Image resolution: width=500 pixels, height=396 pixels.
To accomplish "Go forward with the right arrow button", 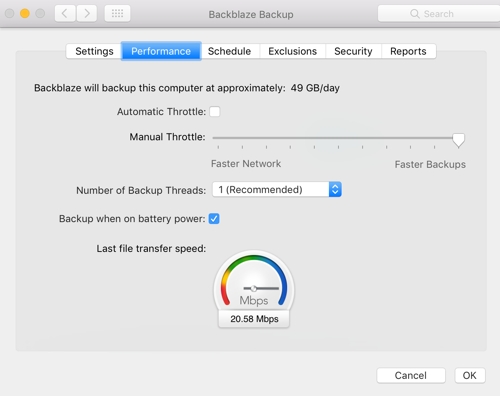I will (87, 14).
